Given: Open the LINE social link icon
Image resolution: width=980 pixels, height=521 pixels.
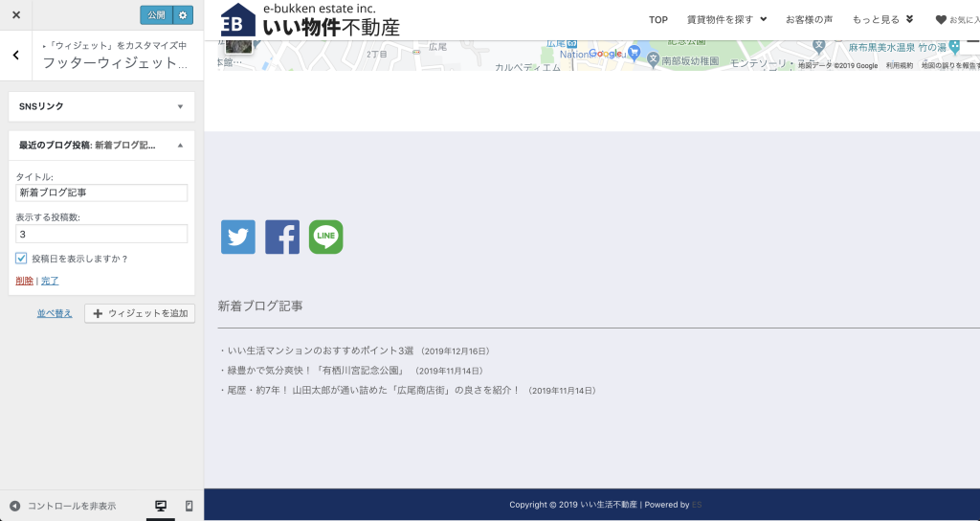Looking at the screenshot, I should tap(325, 237).
